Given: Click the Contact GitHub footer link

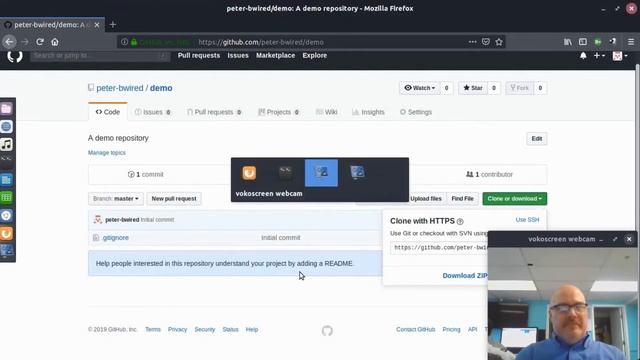Looking at the screenshot, I should 416,329.
